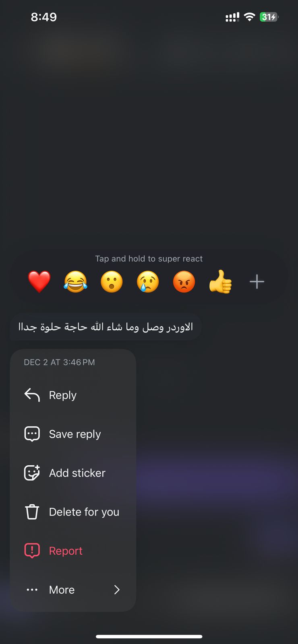React with the crying face emoji
This screenshot has height=644, width=298.
pyautogui.click(x=148, y=282)
